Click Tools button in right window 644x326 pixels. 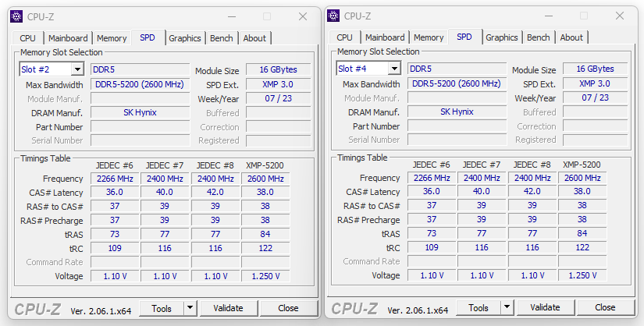click(479, 307)
